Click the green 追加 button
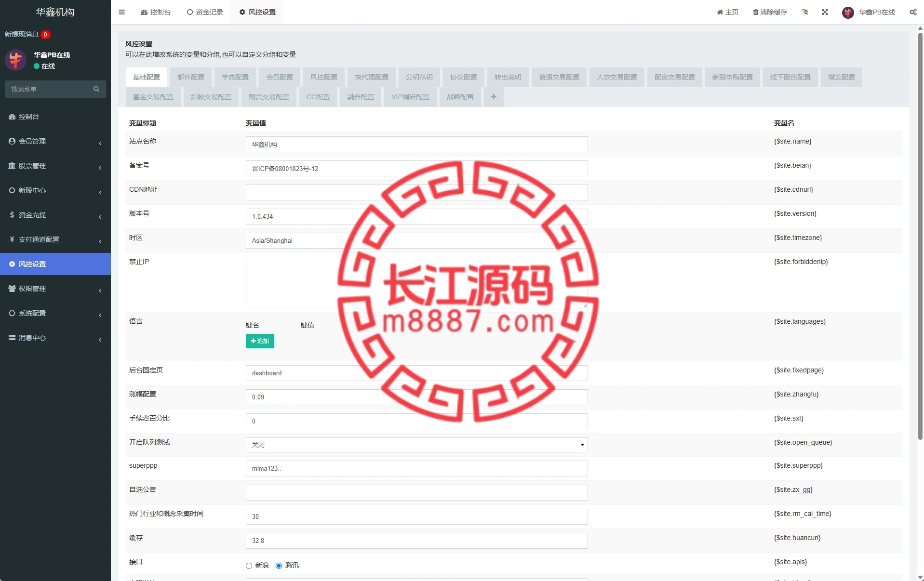This screenshot has height=581, width=924. pyautogui.click(x=260, y=341)
